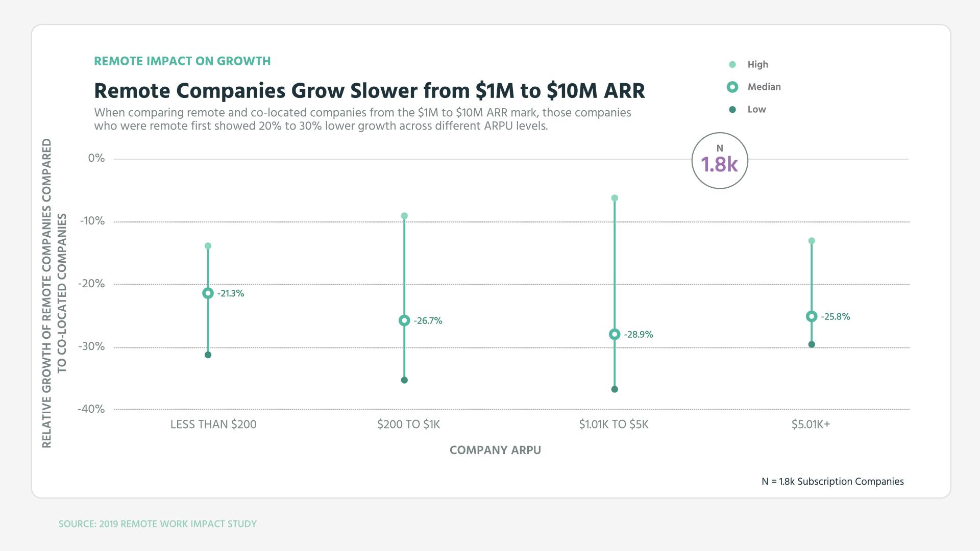Viewport: 980px width, 551px height.
Task: Click the median marker showing -26.7%
Action: click(404, 320)
